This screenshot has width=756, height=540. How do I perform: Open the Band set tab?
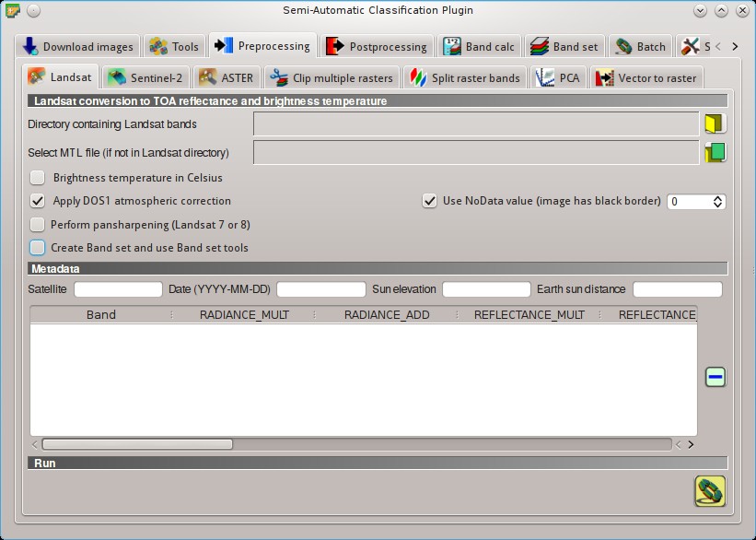(x=564, y=47)
